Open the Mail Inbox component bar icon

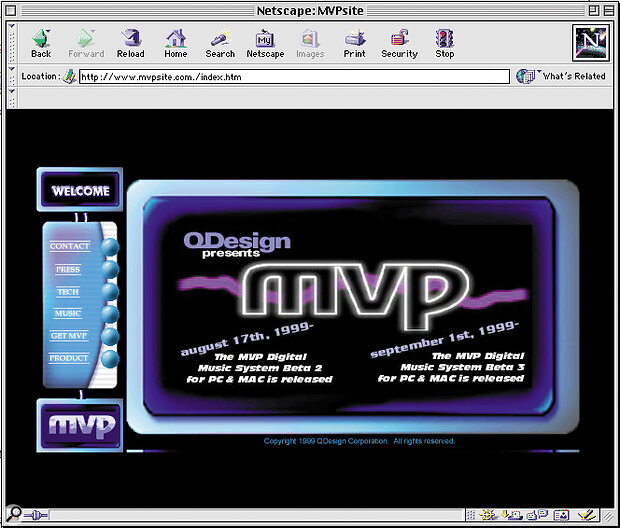(x=511, y=515)
